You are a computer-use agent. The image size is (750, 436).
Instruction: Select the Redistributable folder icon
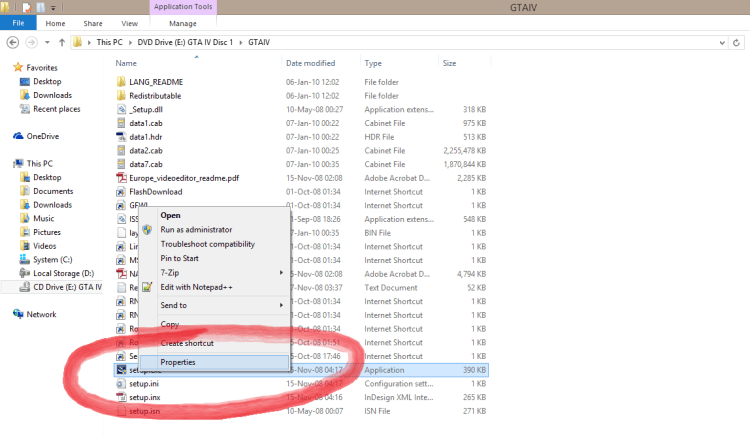click(121, 96)
